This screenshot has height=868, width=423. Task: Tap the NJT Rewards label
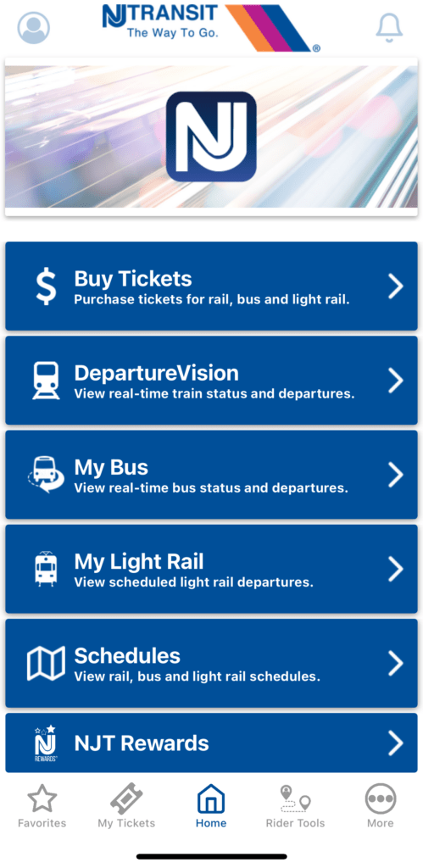pyautogui.click(x=142, y=743)
